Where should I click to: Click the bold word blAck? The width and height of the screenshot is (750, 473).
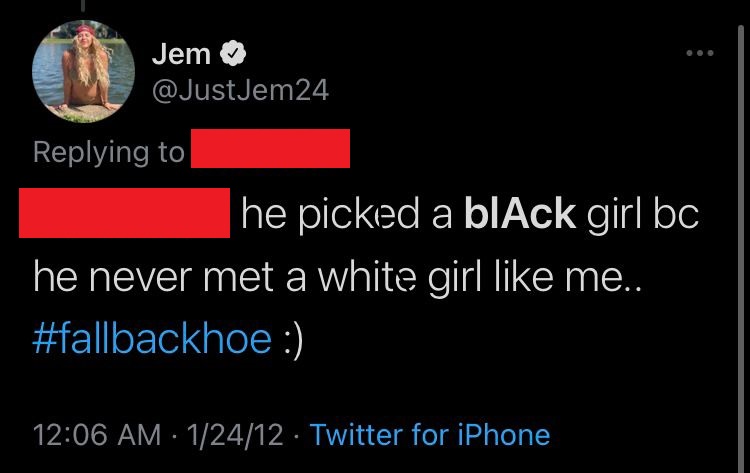[520, 213]
